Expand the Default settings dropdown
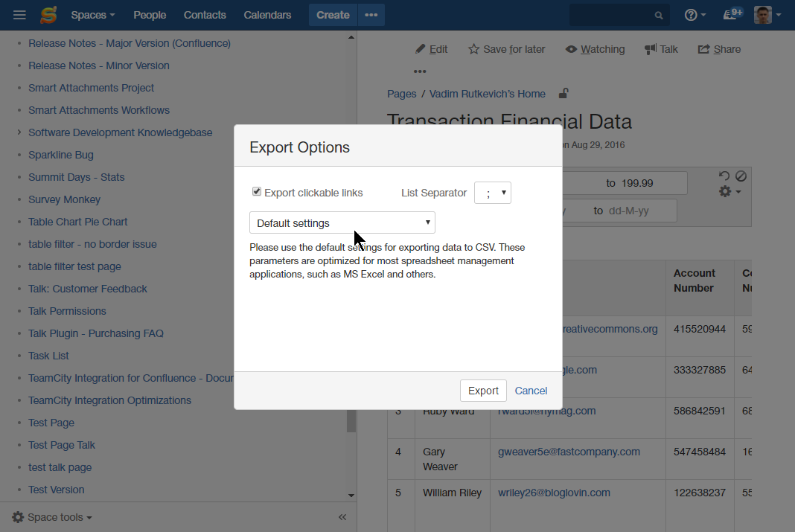The height and width of the screenshot is (532, 795). (342, 222)
